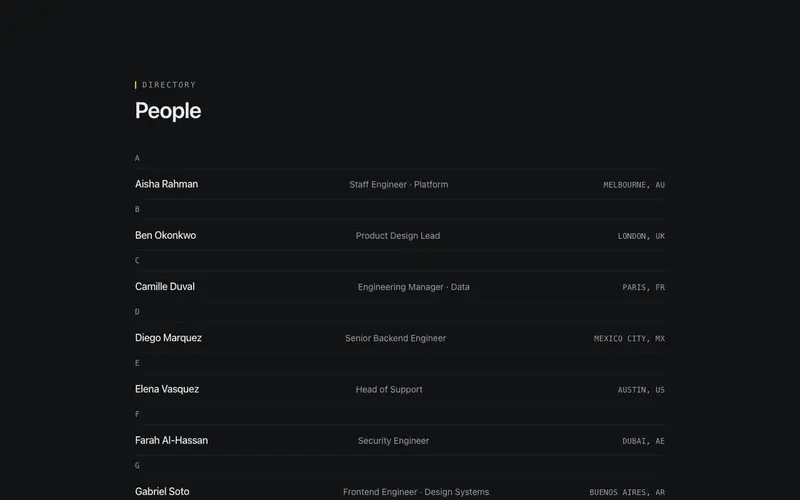
Task: Open Aisha Rahman's profile
Action: coord(400,184)
